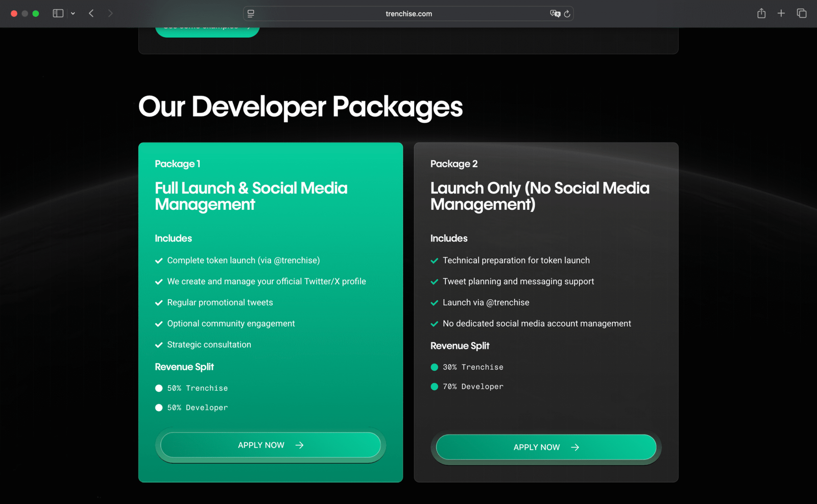The height and width of the screenshot is (504, 817).
Task: Select the checkmark beside 'Launch via @trenchise'
Action: click(x=435, y=303)
